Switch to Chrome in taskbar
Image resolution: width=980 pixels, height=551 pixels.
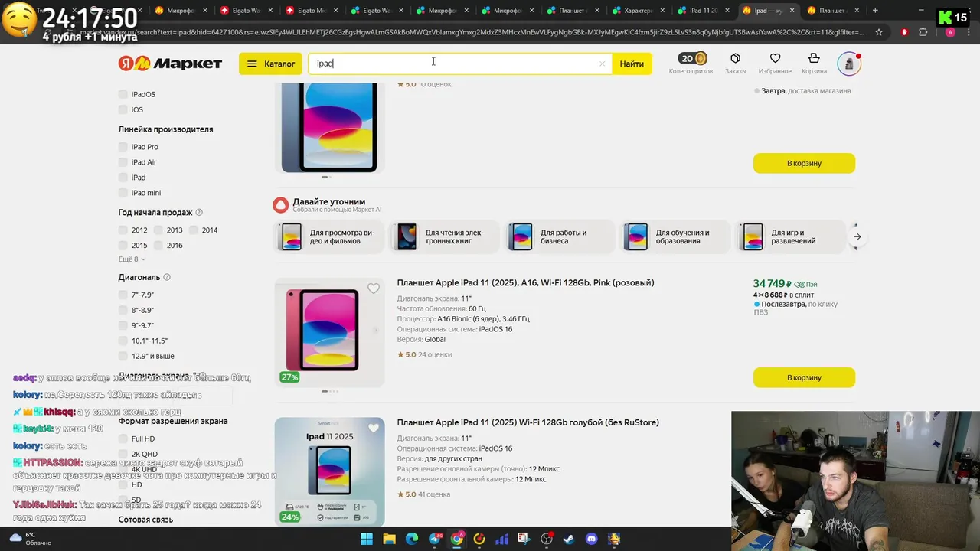[x=457, y=539]
